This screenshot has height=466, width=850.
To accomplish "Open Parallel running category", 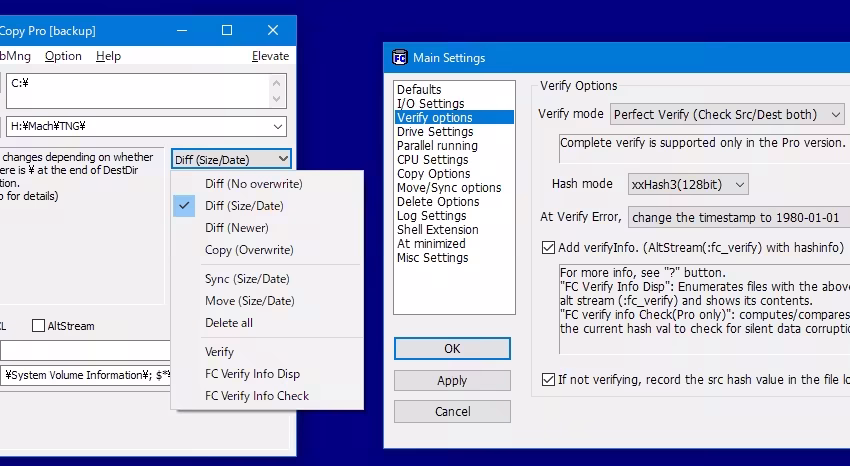I will pyautogui.click(x=454, y=146).
